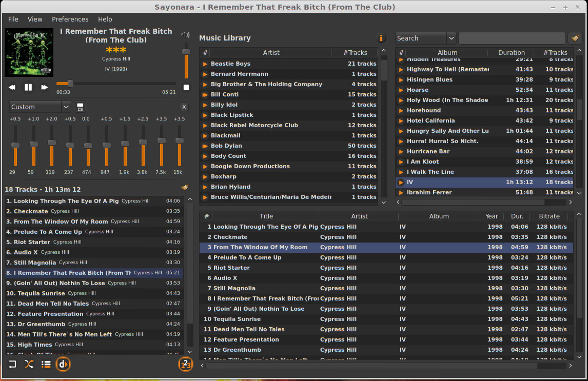Click the play arrow beside Bill Conti
This screenshot has height=381, width=588.
pyautogui.click(x=205, y=95)
